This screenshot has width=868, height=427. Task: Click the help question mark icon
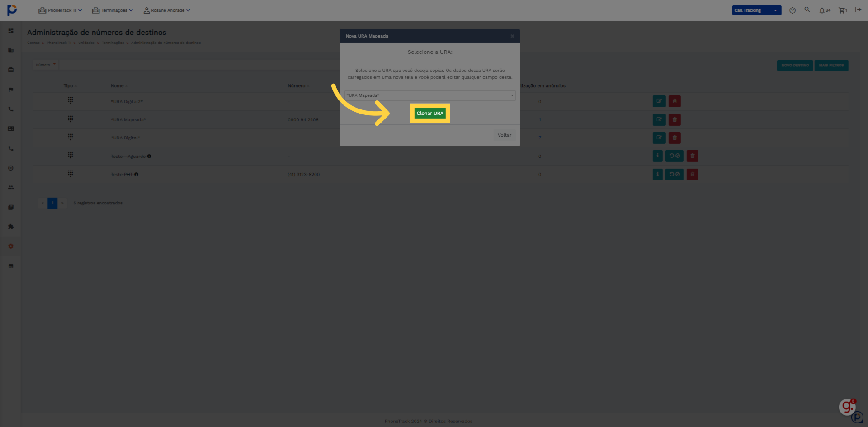[x=793, y=10]
